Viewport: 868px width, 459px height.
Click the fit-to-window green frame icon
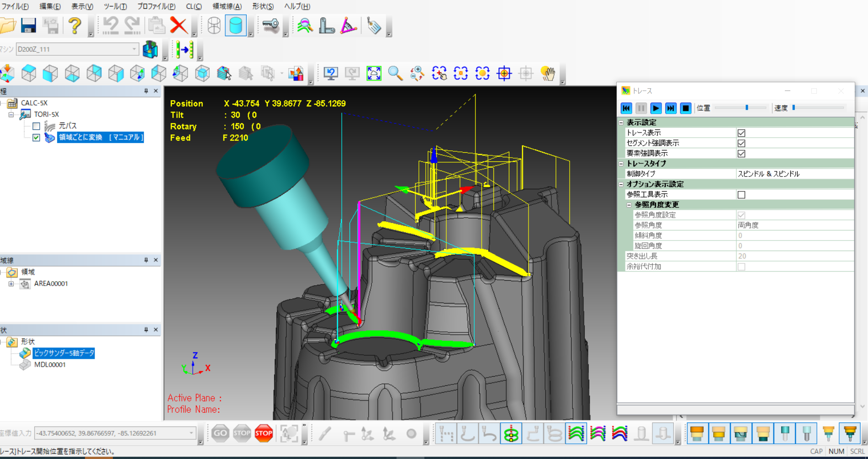click(x=374, y=73)
